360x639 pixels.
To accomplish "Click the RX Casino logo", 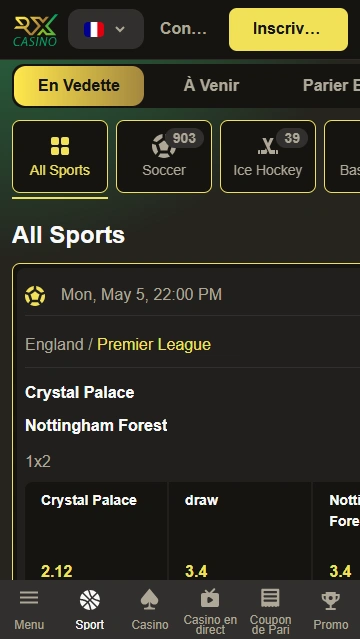I will [x=35, y=30].
